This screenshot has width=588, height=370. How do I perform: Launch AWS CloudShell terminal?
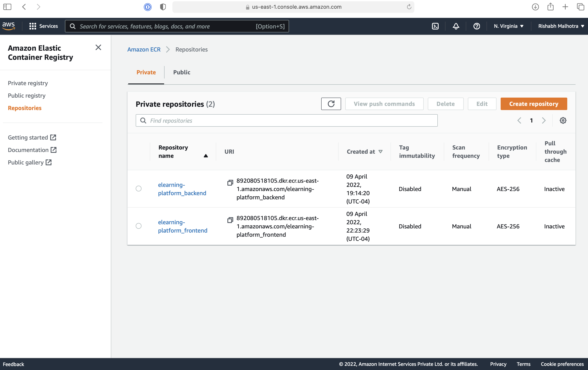[435, 26]
